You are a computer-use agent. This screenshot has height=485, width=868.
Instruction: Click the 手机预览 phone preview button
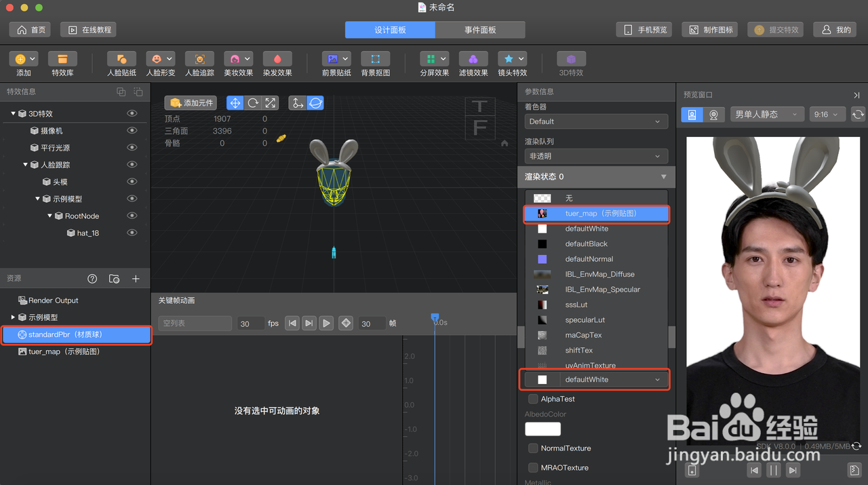click(x=645, y=30)
